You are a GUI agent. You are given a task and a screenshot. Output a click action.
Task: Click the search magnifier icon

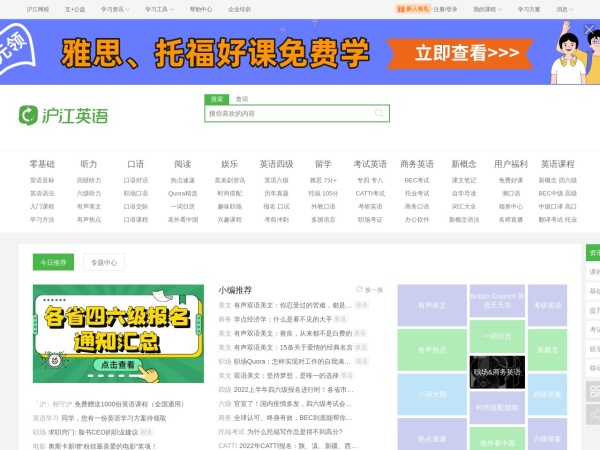click(379, 113)
